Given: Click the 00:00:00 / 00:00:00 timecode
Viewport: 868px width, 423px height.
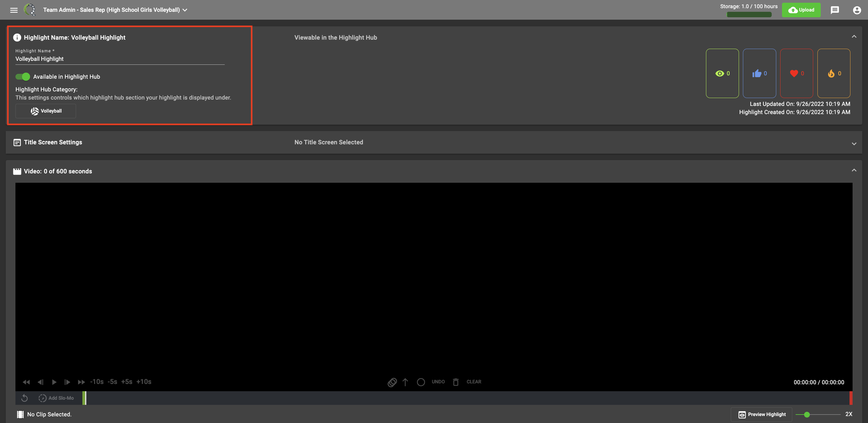Looking at the screenshot, I should coord(819,382).
